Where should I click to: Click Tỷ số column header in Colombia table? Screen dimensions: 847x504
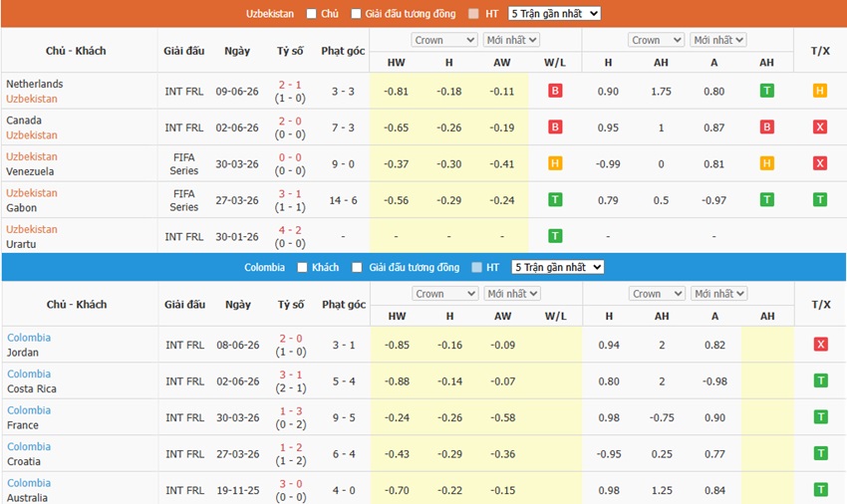(291, 304)
